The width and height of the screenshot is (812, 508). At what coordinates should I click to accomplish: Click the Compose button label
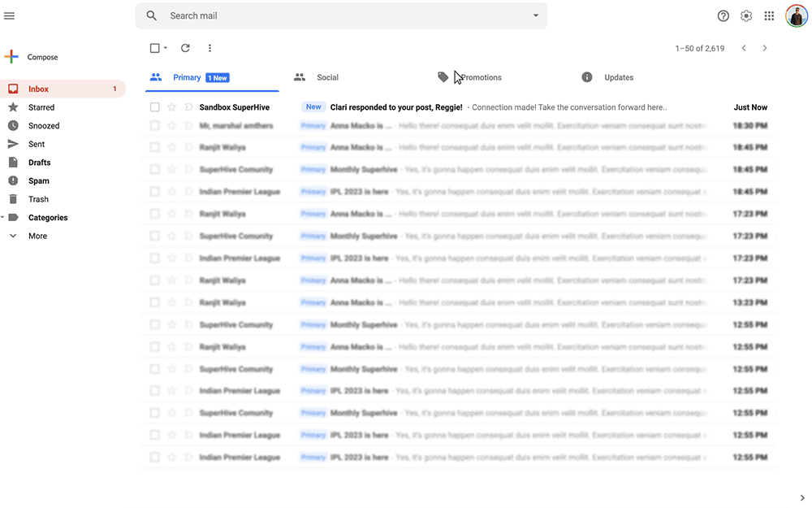[42, 57]
